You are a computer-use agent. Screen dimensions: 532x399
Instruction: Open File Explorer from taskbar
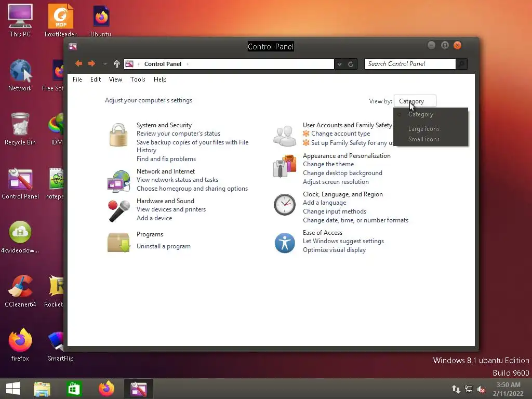pos(42,389)
